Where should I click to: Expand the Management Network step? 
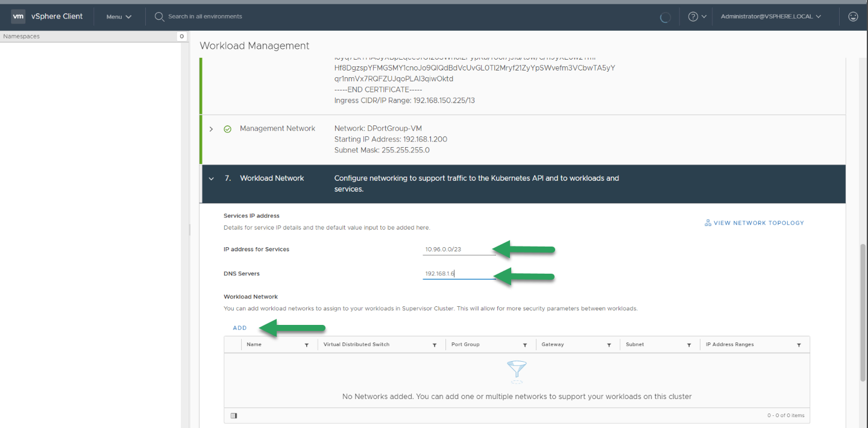pyautogui.click(x=211, y=129)
